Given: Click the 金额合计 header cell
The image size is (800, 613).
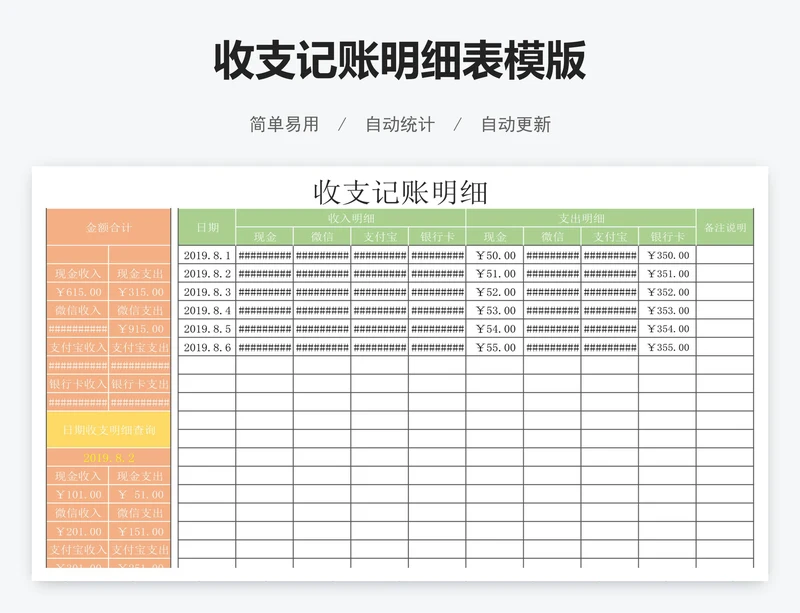Looking at the screenshot, I should point(108,227).
